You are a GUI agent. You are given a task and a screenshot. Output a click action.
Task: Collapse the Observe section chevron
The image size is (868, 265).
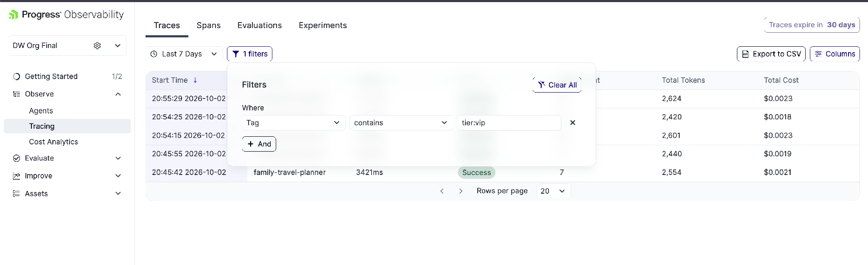[118, 94]
